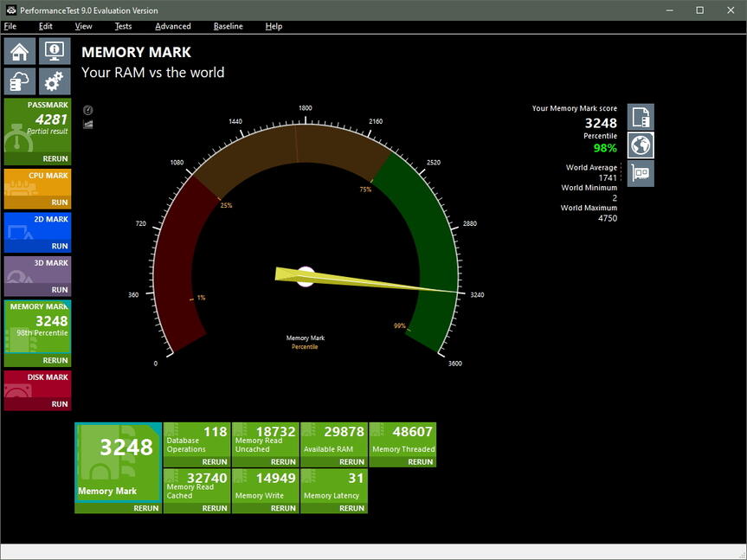Open the settings gears icon
This screenshot has height=560, width=747.
55,81
